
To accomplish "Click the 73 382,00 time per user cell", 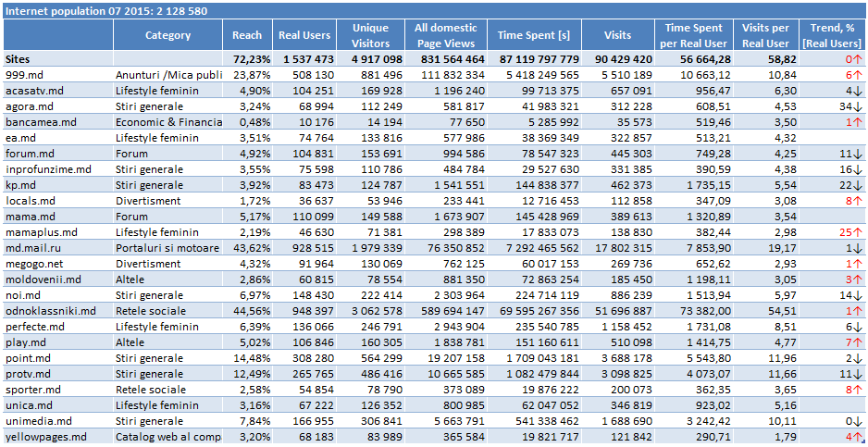I will [x=694, y=311].
